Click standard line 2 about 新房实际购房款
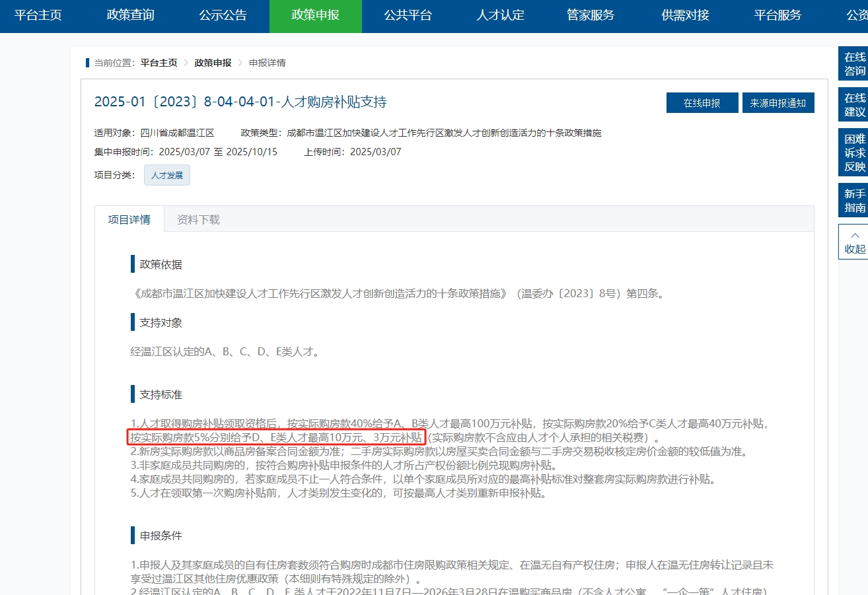 [x=439, y=452]
